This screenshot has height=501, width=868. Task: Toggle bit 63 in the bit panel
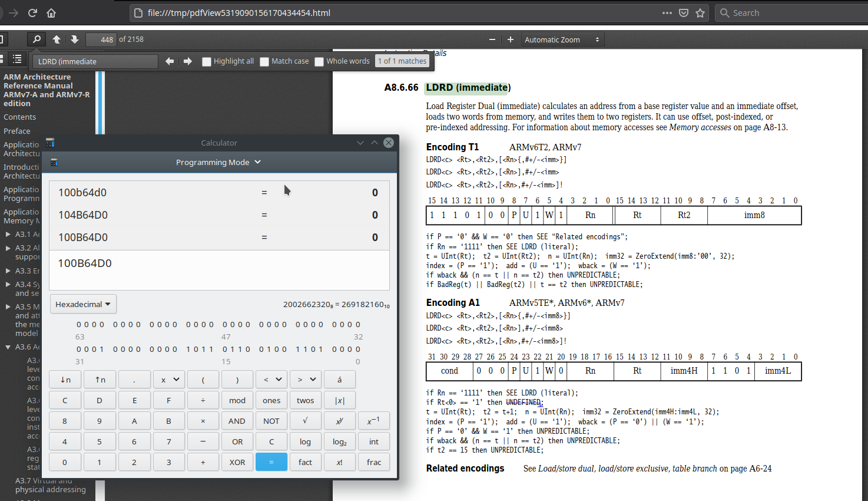click(79, 324)
